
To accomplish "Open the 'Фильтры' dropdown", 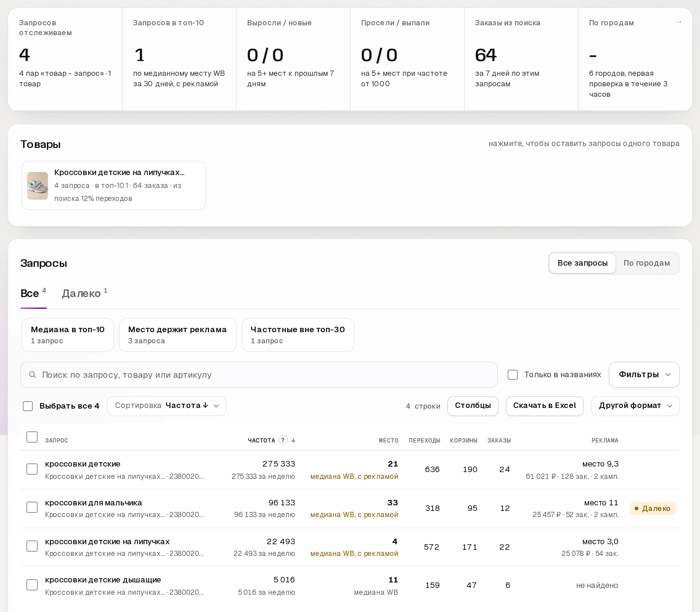I will [x=644, y=375].
